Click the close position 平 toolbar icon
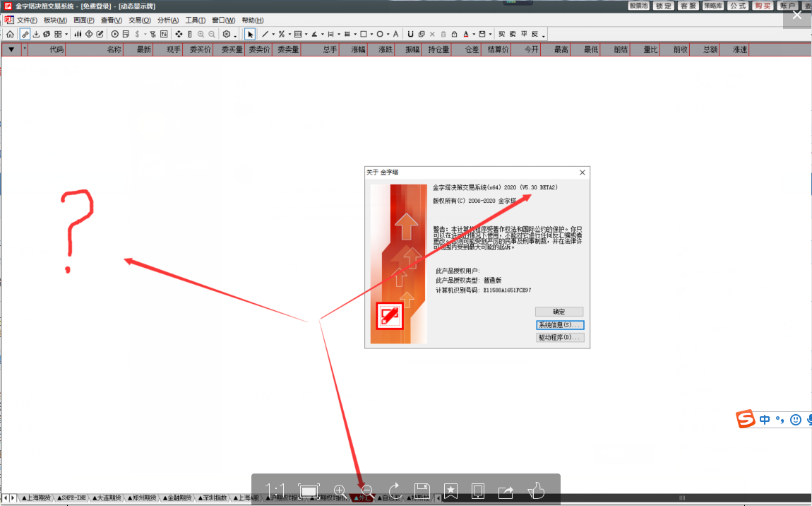Viewport: 812px width, 506px height. click(x=524, y=34)
